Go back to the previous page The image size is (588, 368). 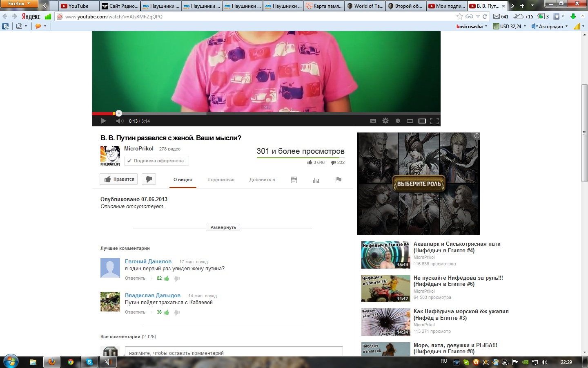point(5,17)
